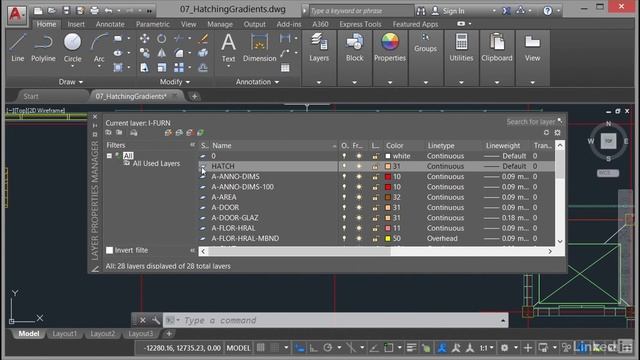Insert a Table from Annotation panel

[285, 68]
